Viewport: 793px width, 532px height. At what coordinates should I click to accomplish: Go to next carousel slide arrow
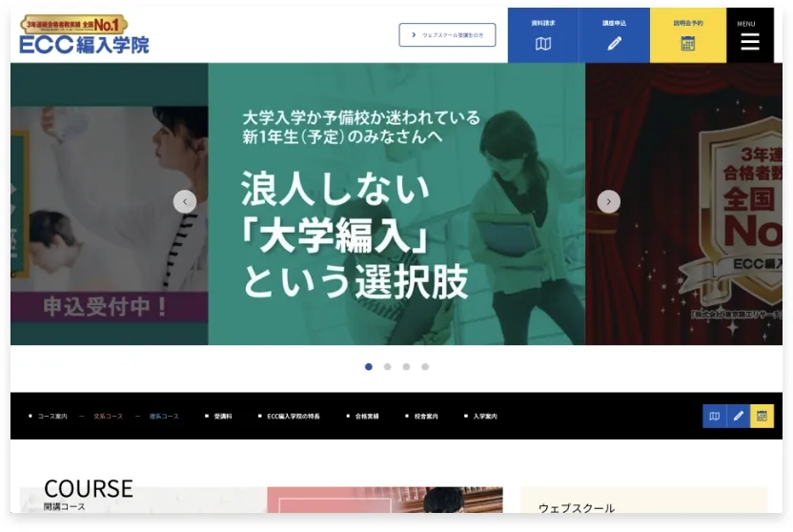coord(608,201)
